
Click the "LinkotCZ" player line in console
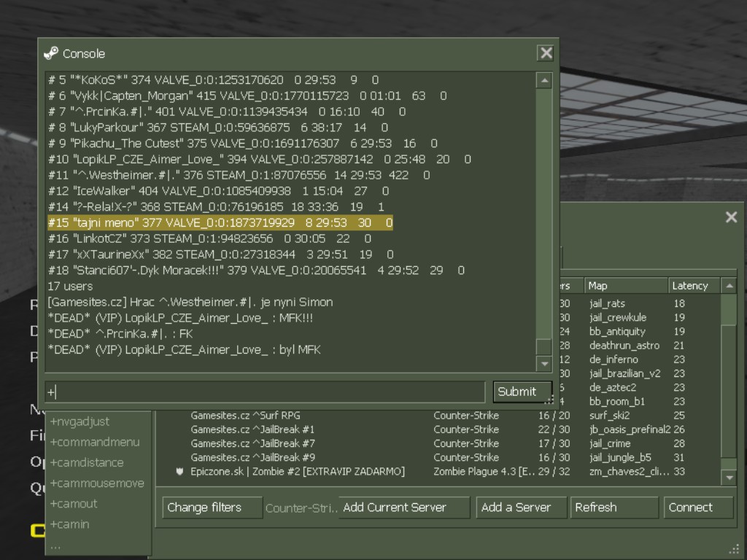click(209, 238)
